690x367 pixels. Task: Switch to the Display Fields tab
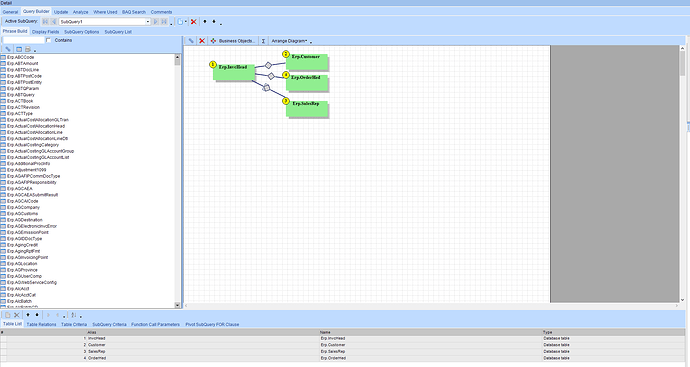[x=45, y=32]
